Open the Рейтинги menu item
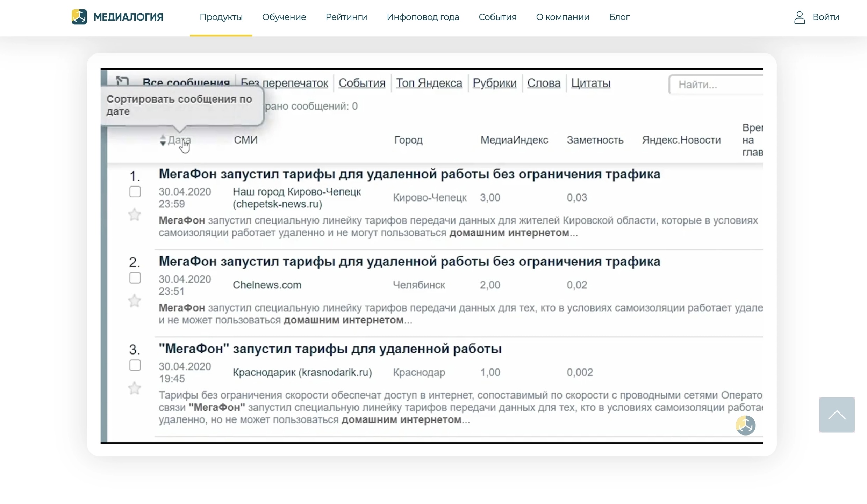This screenshot has height=504, width=867. pos(346,17)
